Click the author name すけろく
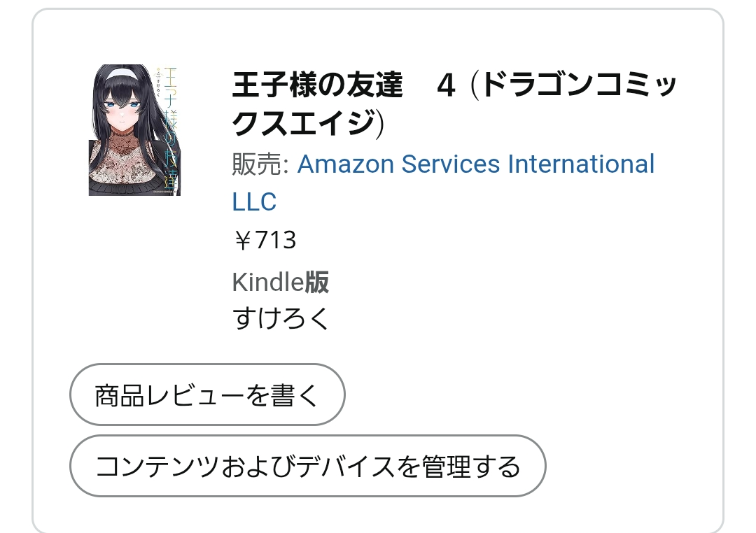 [280, 318]
